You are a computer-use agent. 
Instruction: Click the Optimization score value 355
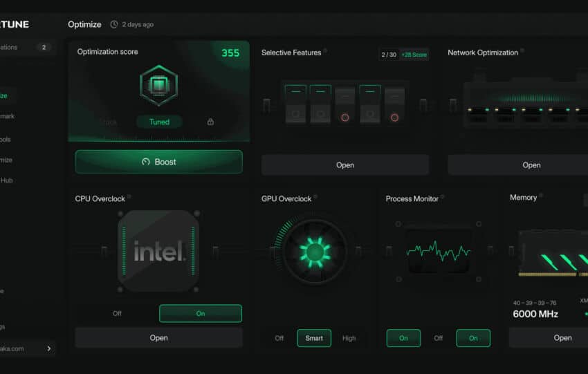[x=230, y=53]
